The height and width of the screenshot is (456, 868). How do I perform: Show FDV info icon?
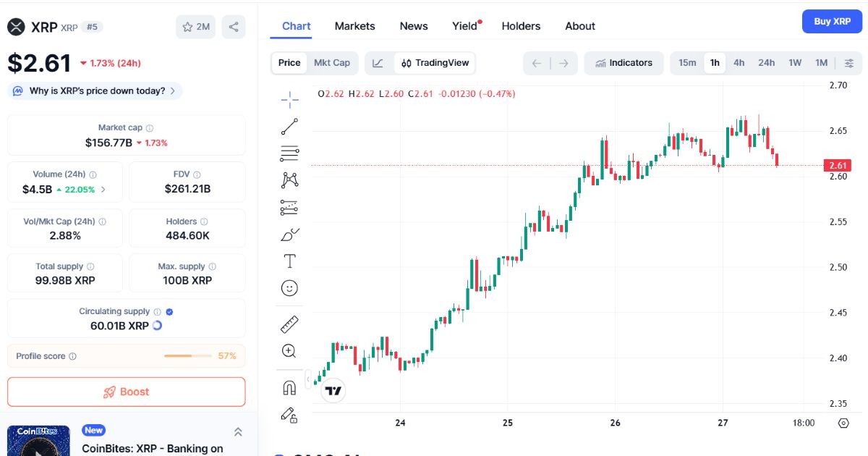point(197,174)
